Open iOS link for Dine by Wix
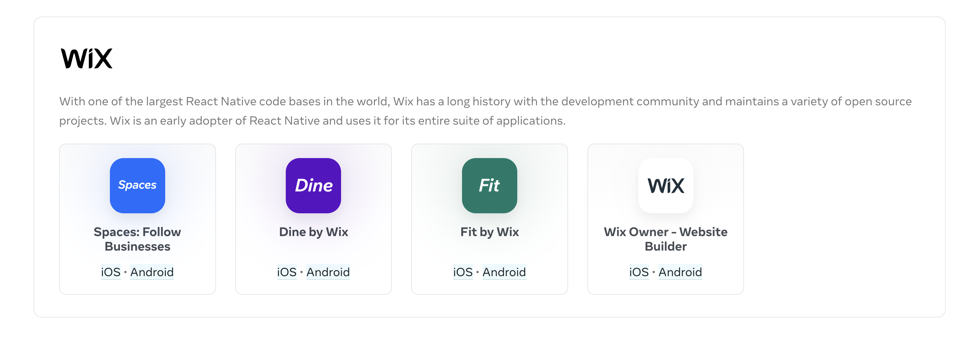 [286, 272]
